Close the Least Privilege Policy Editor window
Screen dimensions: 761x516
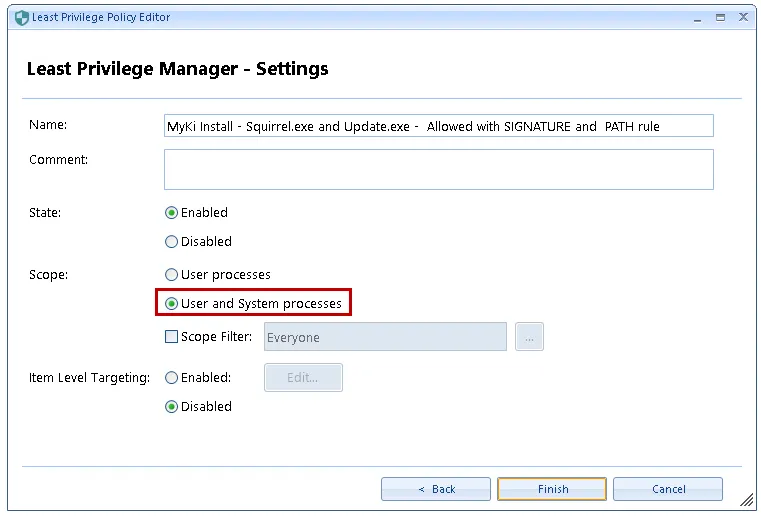coord(743,17)
